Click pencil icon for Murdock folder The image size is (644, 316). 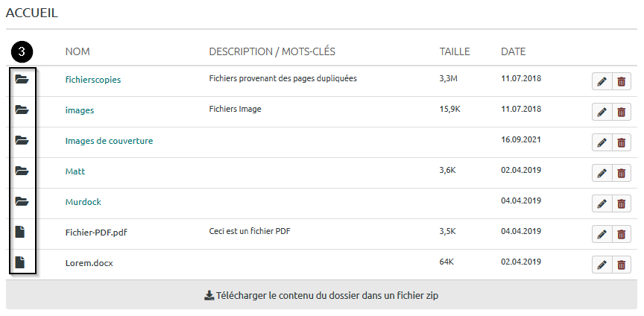tap(602, 203)
